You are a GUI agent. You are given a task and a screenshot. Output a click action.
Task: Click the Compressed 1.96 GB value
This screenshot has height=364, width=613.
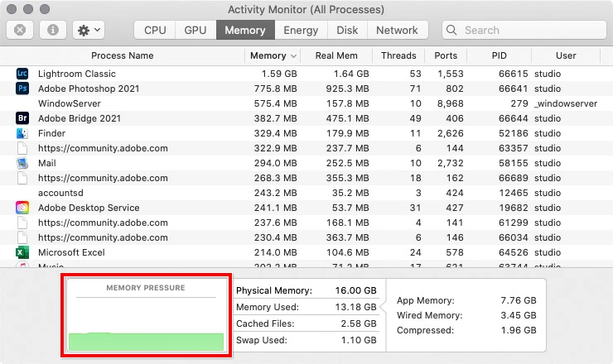tap(519, 330)
